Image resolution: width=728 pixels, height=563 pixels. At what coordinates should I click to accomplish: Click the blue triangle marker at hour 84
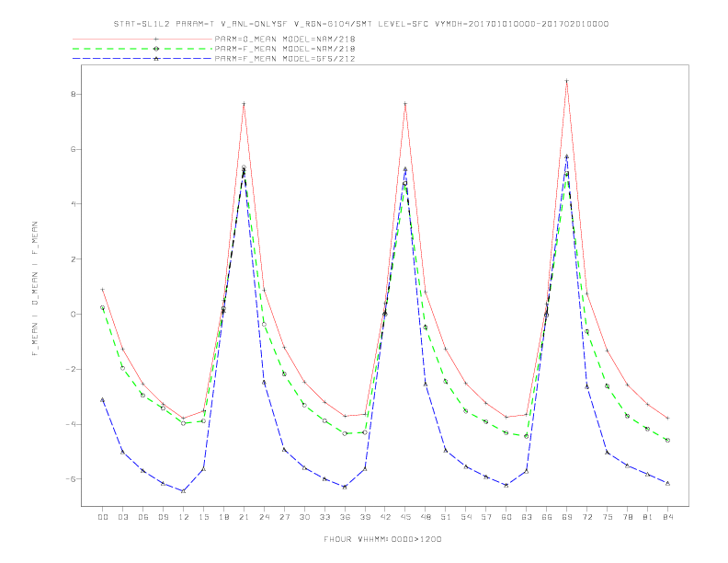coord(667,484)
